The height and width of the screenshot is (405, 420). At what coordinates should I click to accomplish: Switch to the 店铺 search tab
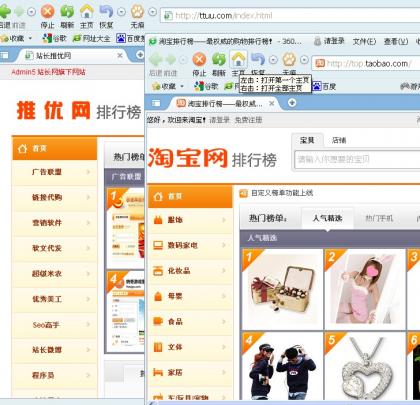[339, 140]
